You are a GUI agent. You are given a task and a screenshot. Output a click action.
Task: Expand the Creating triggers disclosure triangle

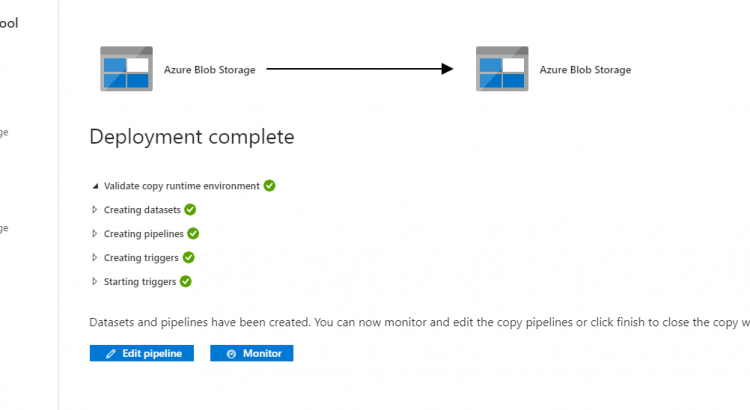95,258
